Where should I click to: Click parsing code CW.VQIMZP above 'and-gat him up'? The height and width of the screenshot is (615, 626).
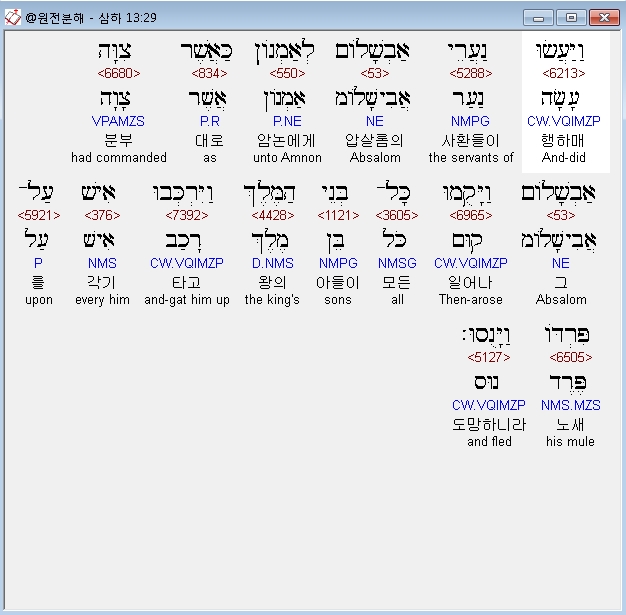(187, 263)
